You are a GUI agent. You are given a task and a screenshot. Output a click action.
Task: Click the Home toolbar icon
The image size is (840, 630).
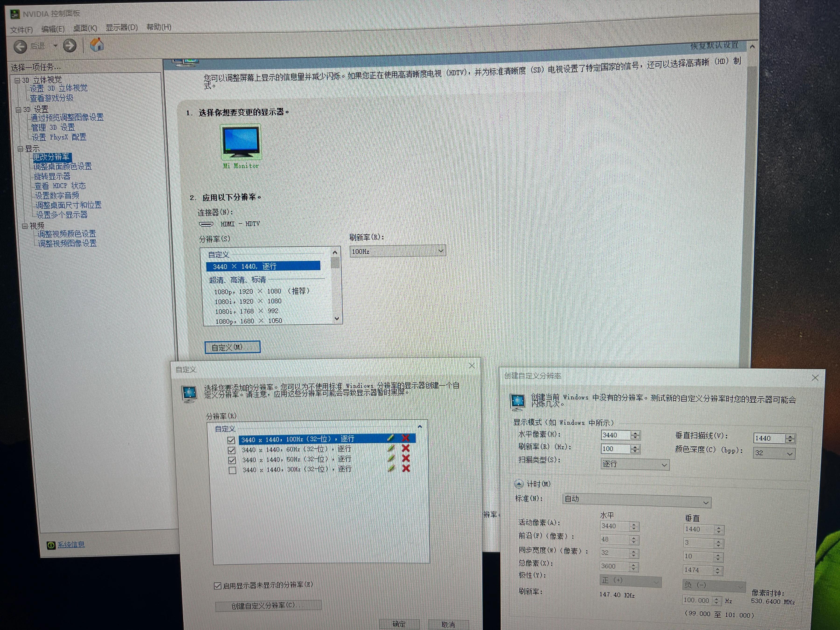coord(97,45)
